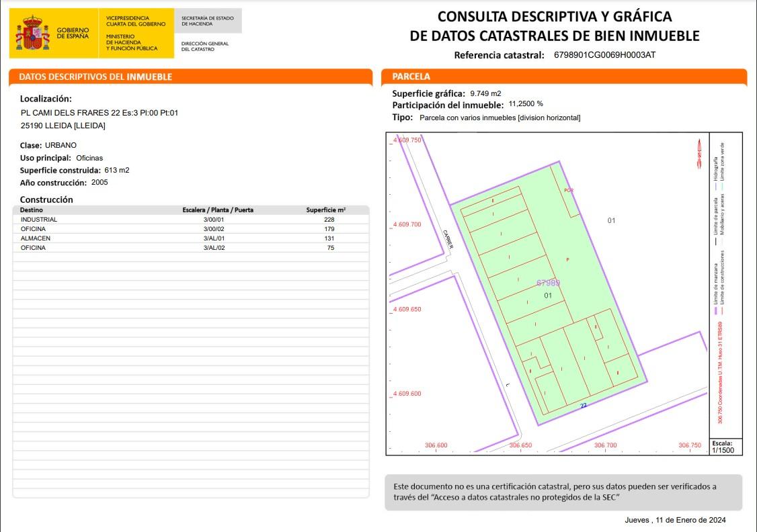Select the 'Datos descriptivos del inmueble' header

click(95, 77)
